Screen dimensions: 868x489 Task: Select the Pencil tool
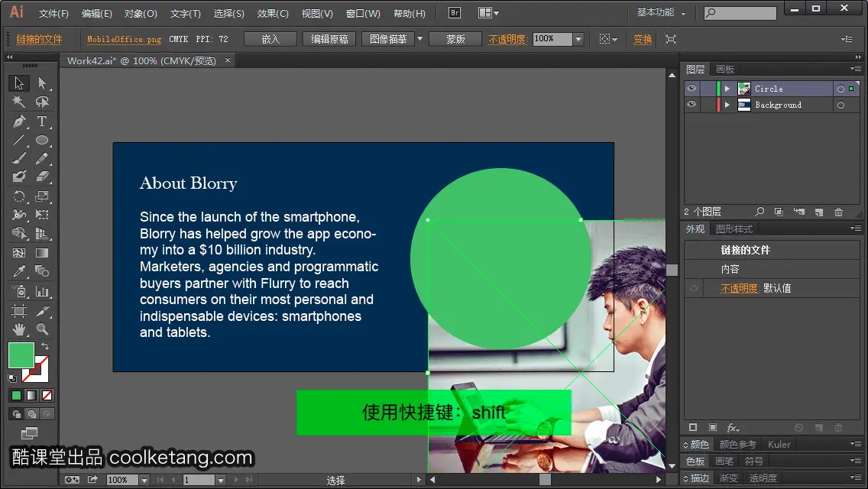(42, 159)
